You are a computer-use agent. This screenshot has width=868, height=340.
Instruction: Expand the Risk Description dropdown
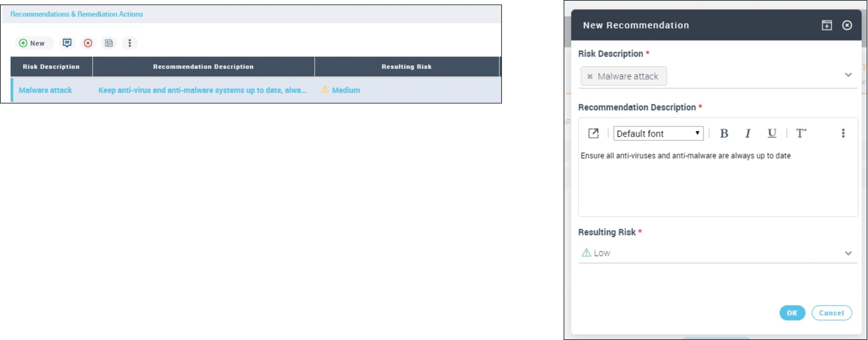[848, 75]
